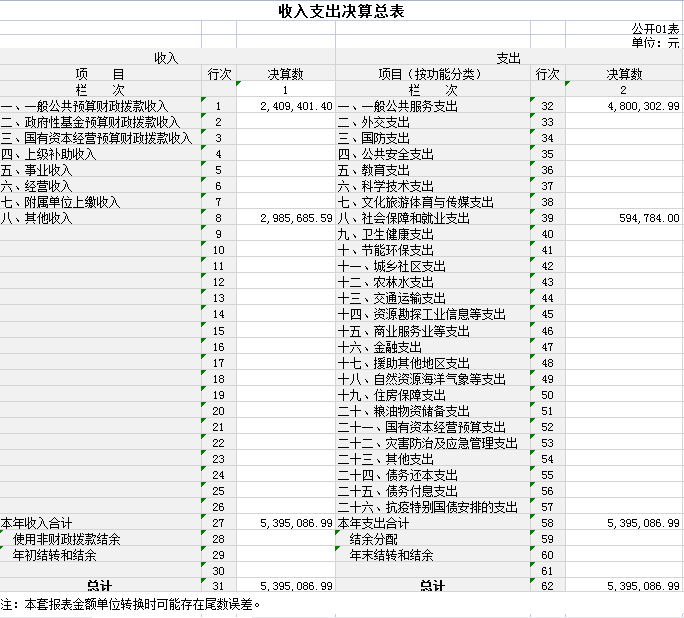This screenshot has height=618, width=684.
Task: Click row number 62 cell
Action: [x=547, y=586]
